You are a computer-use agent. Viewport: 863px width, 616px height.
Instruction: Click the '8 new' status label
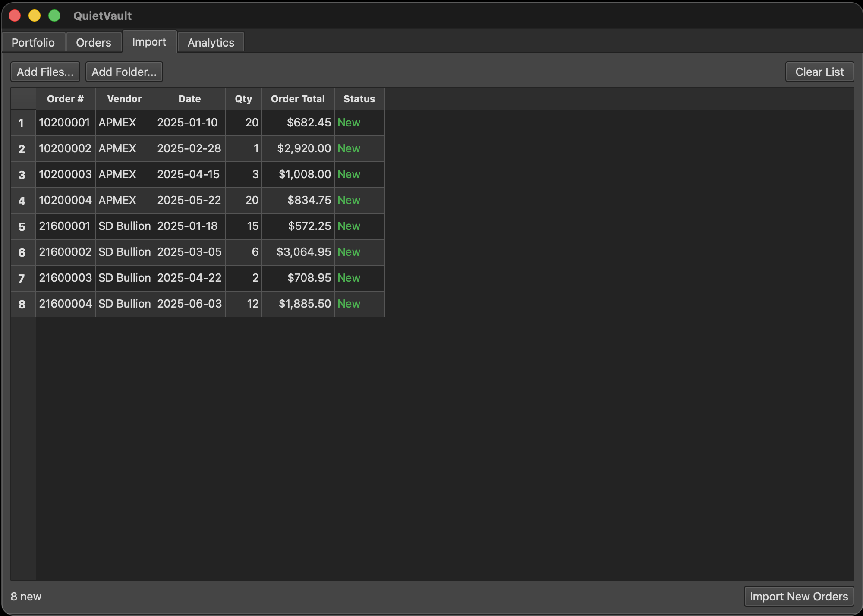[x=26, y=596]
